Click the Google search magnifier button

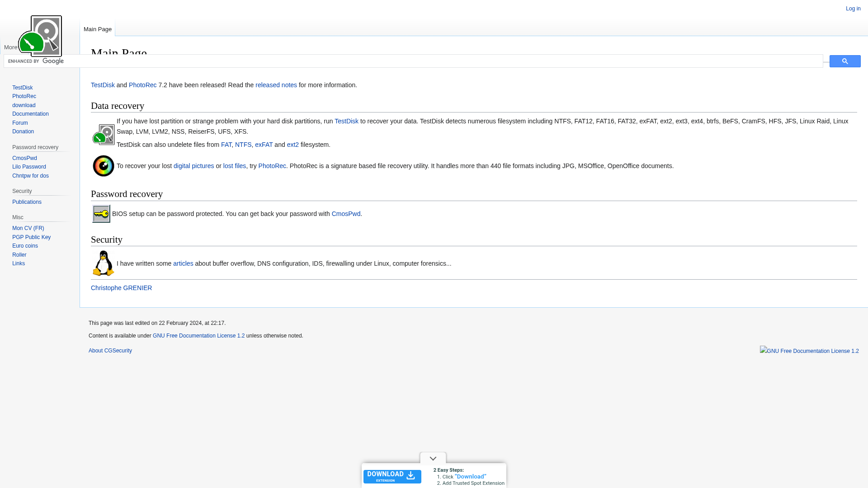click(844, 61)
